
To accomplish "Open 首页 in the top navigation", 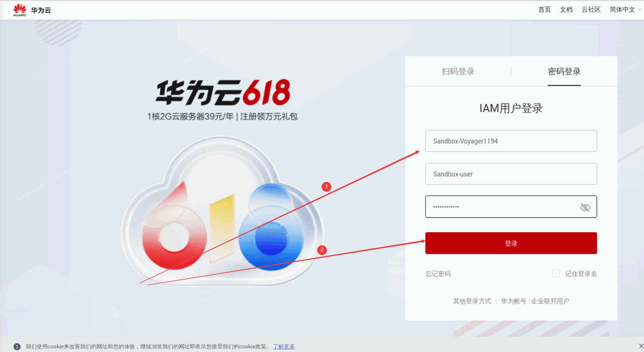I will pyautogui.click(x=544, y=10).
